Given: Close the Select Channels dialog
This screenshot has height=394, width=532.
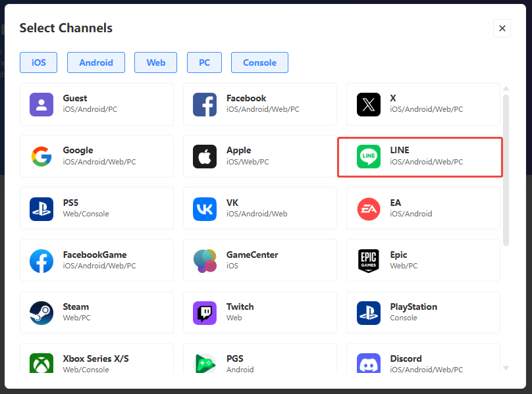Looking at the screenshot, I should 502,28.
